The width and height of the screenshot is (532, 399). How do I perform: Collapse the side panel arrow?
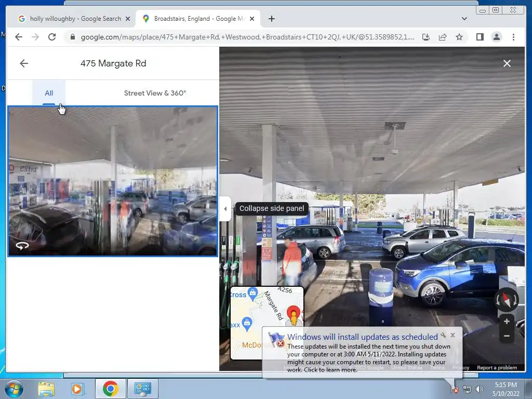225,209
